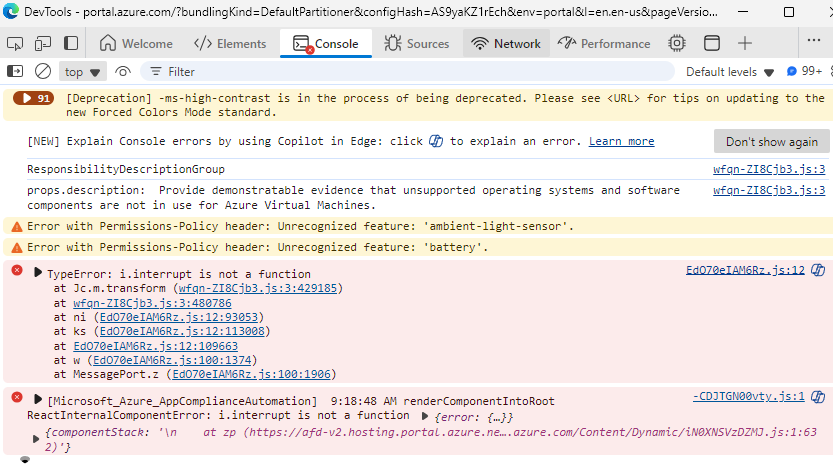
Task: Open wfqn-ZI8Cjb3.js:3:480786 stack link
Action: [x=152, y=303]
